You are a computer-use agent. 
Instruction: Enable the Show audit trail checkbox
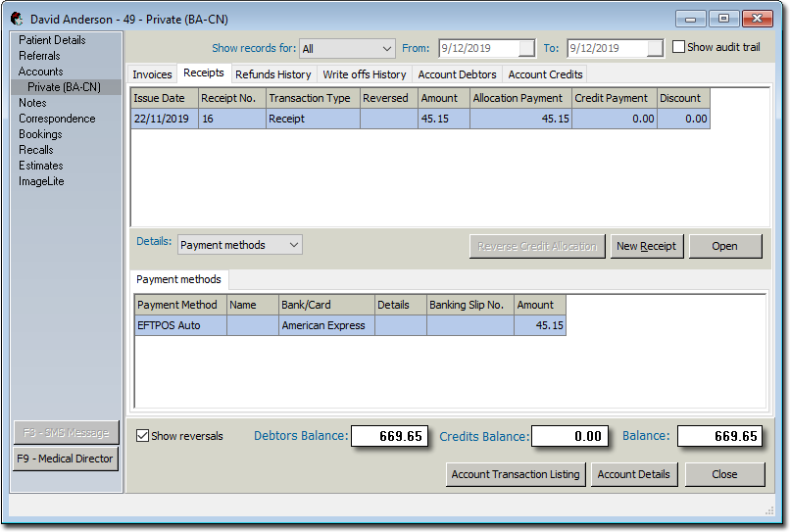click(x=679, y=47)
